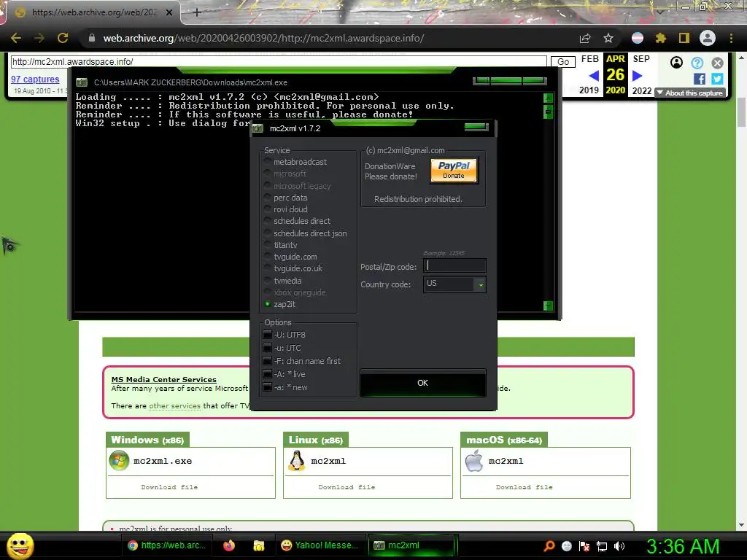Switch to Chrome taskbar item
The width and height of the screenshot is (747, 560).
click(x=167, y=545)
